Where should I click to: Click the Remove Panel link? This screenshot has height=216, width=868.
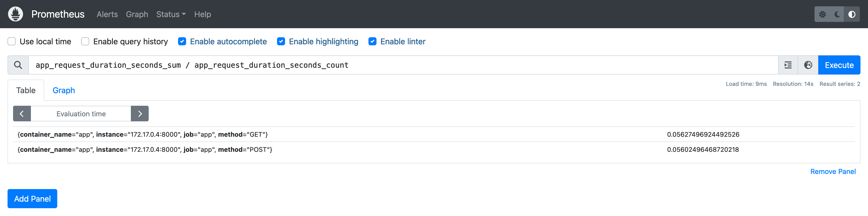[x=833, y=171]
